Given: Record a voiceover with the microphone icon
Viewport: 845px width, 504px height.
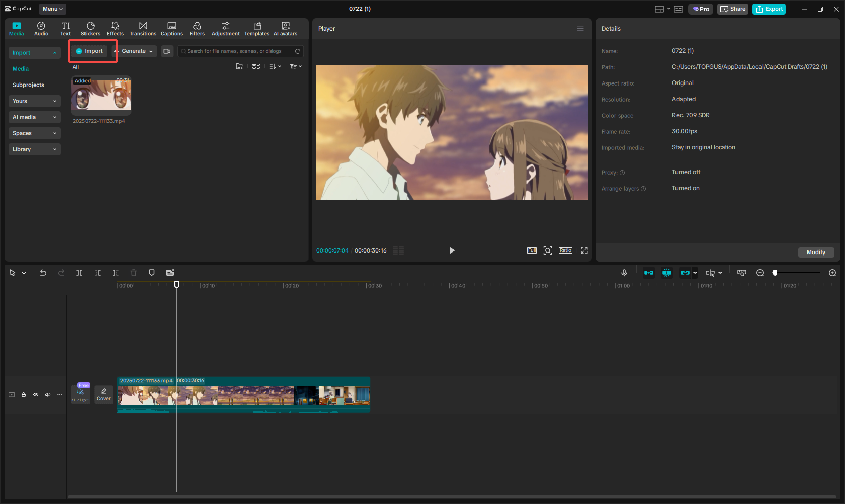Looking at the screenshot, I should (624, 272).
